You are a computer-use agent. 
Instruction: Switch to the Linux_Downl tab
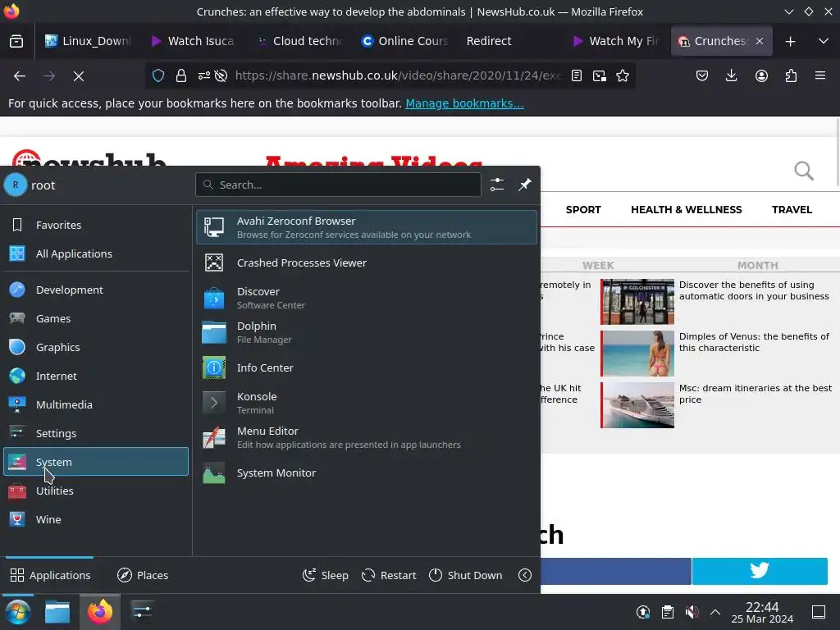click(x=89, y=41)
